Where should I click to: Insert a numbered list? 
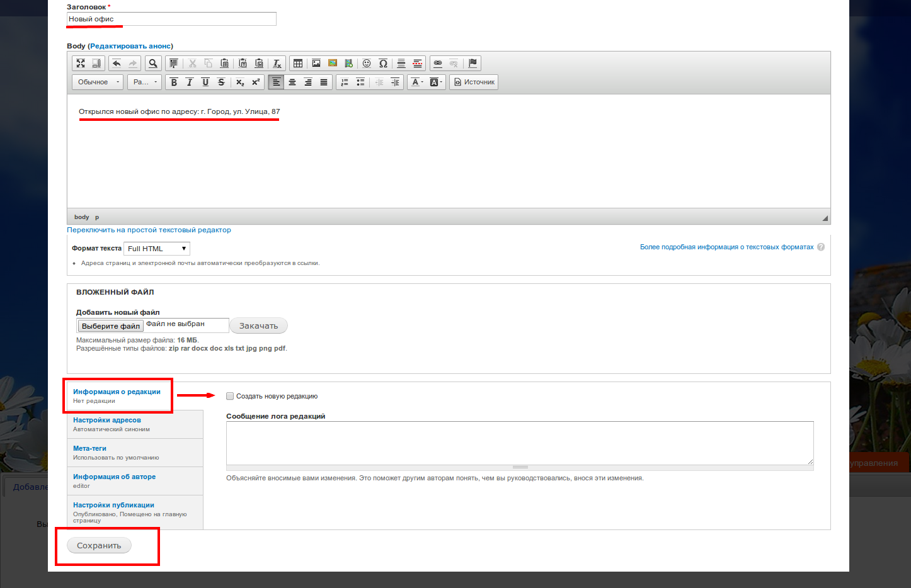345,82
